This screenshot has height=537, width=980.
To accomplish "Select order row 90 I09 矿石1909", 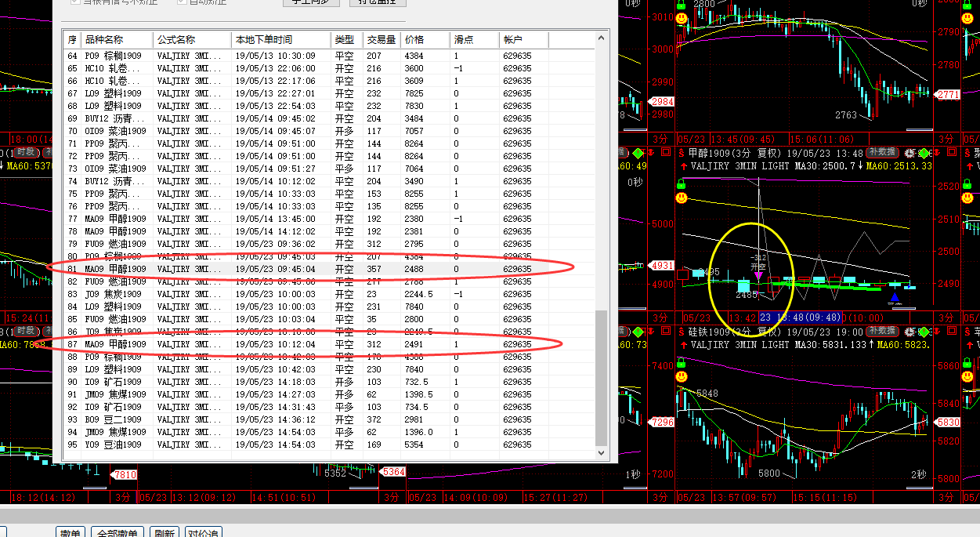I will 330,382.
